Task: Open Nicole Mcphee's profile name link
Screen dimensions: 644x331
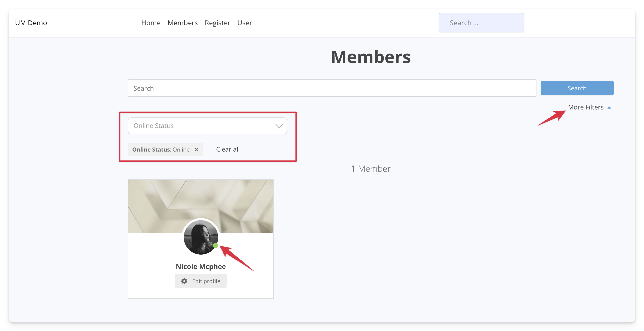Action: [x=200, y=267]
